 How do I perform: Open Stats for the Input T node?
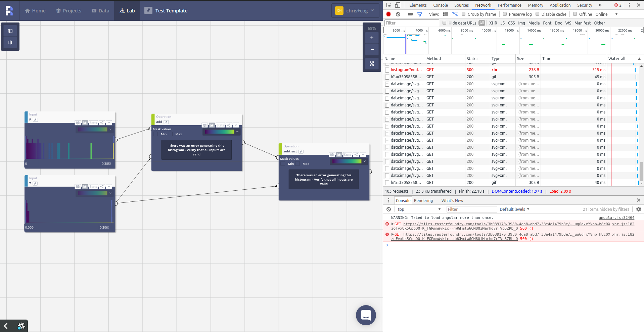pyautogui.click(x=93, y=187)
